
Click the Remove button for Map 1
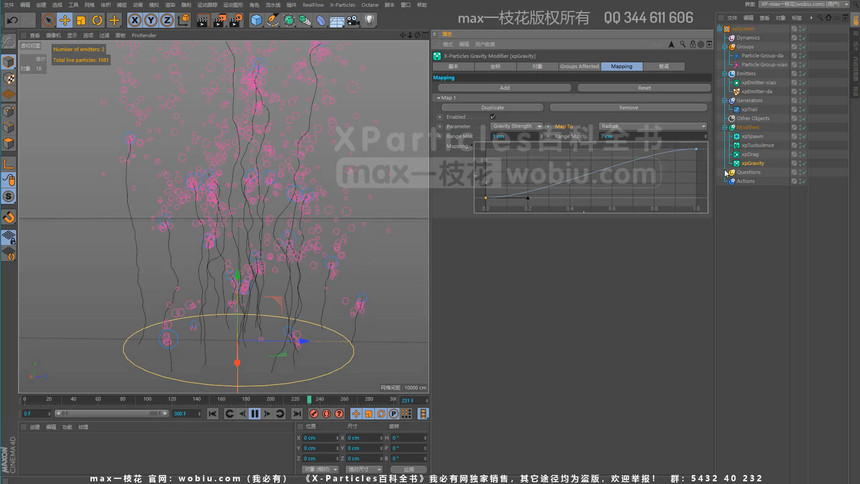tap(629, 108)
